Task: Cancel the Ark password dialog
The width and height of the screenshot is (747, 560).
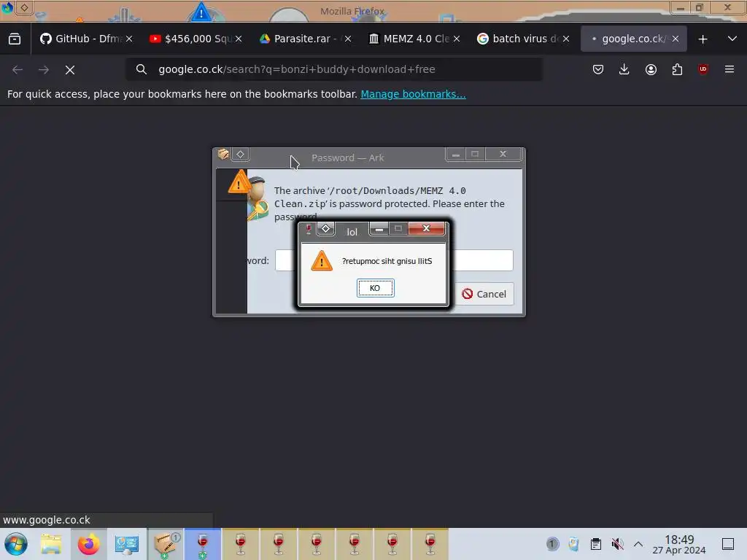Action: click(484, 294)
